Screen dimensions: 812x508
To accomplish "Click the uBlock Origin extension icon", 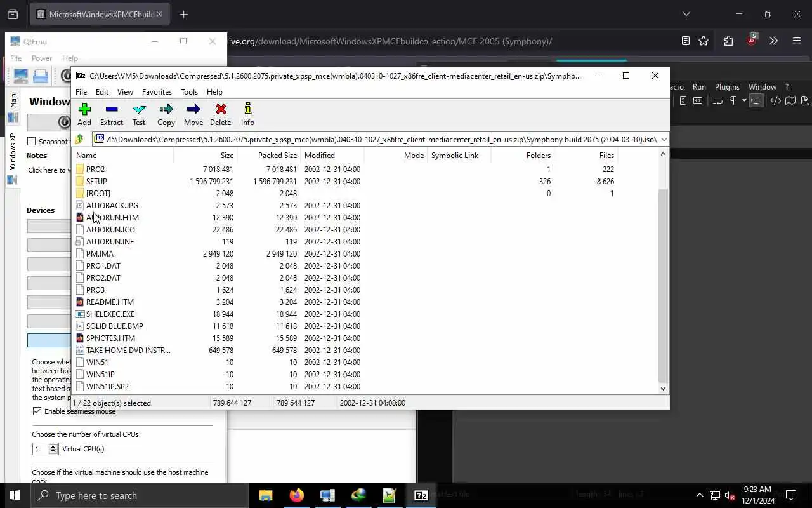I will (752, 40).
